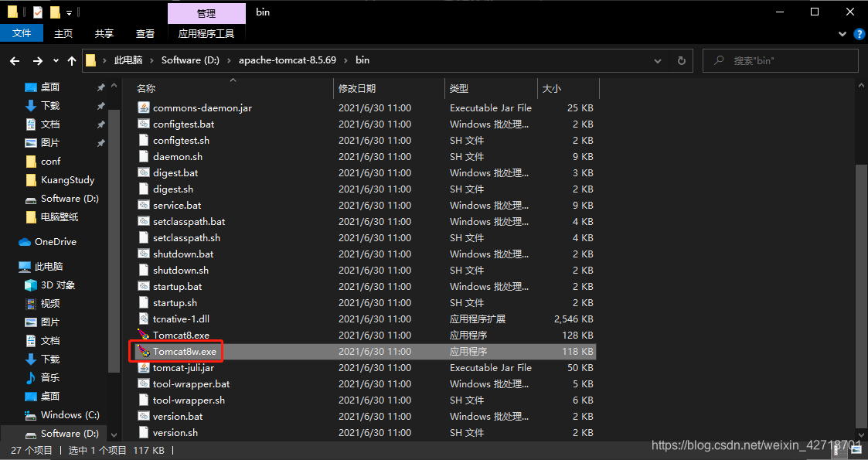Screen dimensions: 868x460
Task: Click the new folder icon in title bar
Action: coord(55,12)
